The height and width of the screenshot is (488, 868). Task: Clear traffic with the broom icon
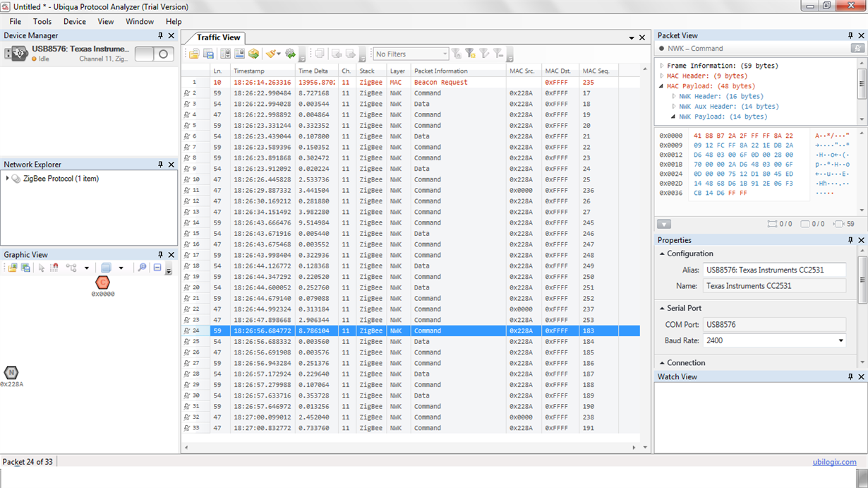pyautogui.click(x=270, y=54)
